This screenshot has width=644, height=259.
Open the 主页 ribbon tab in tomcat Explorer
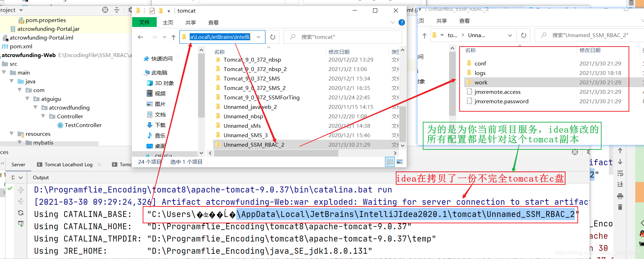coord(168,23)
